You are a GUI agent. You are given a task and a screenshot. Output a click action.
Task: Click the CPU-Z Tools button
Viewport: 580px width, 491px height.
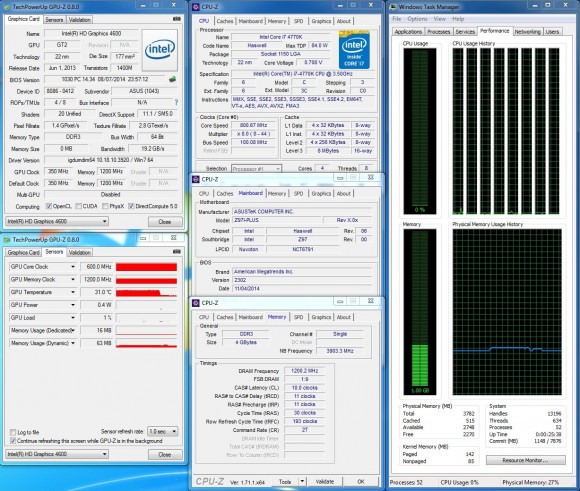click(284, 481)
